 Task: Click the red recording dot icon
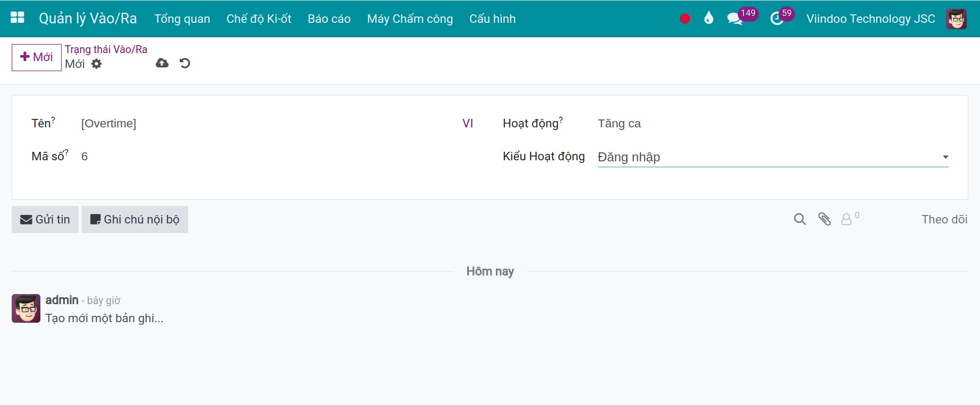pos(685,19)
